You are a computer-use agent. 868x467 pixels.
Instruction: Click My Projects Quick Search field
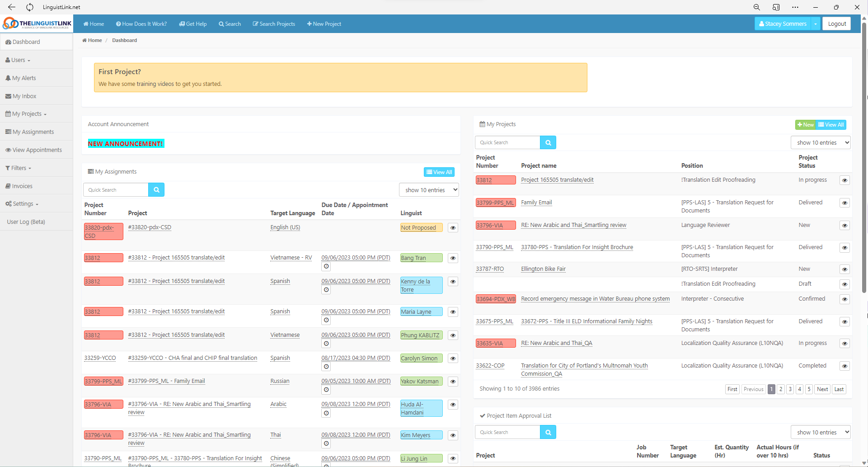507,142
